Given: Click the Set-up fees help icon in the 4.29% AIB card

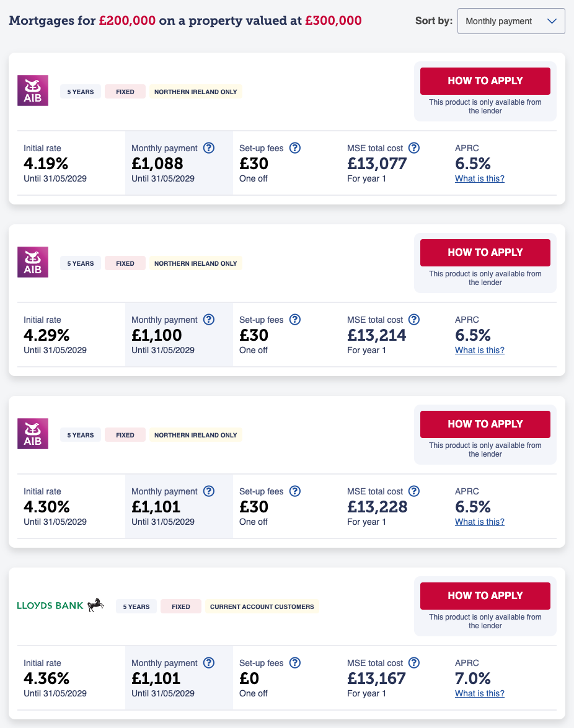Looking at the screenshot, I should click(x=295, y=320).
